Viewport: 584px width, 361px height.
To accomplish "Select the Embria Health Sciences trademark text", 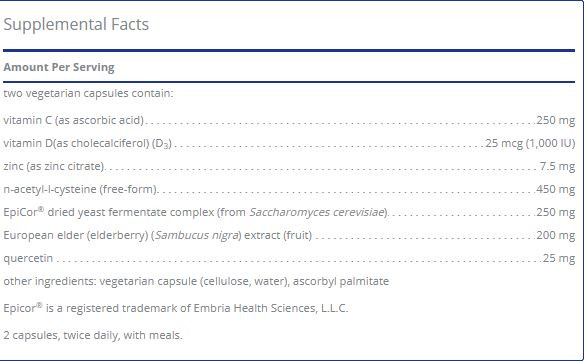I will click(x=271, y=308).
